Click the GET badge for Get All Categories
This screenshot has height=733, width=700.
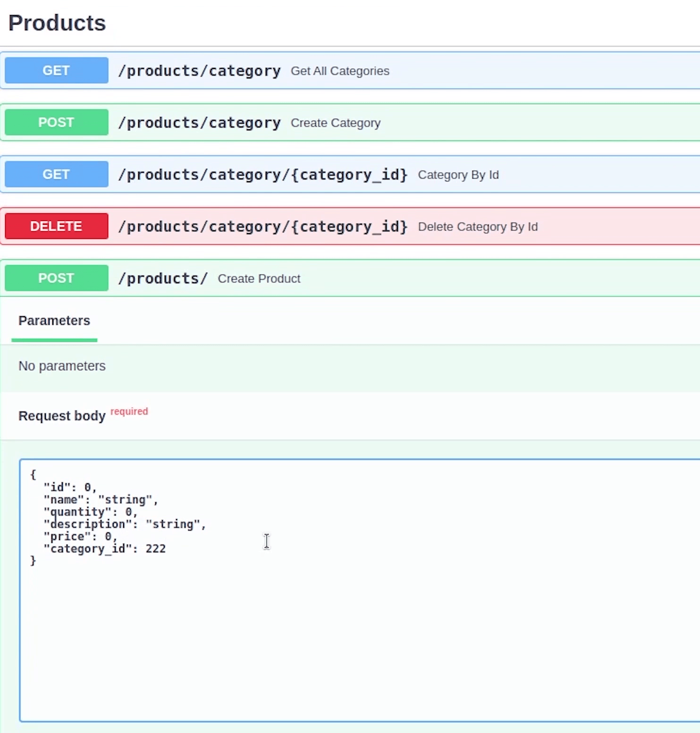pos(56,70)
